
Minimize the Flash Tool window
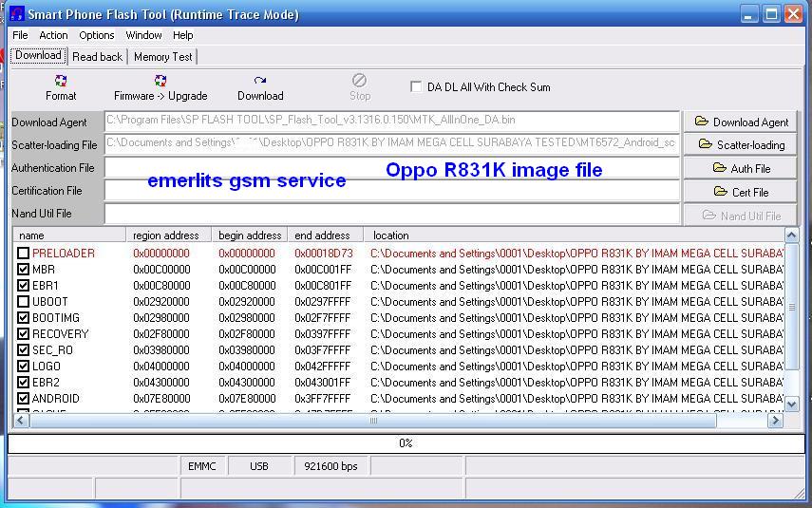pyautogui.click(x=748, y=14)
